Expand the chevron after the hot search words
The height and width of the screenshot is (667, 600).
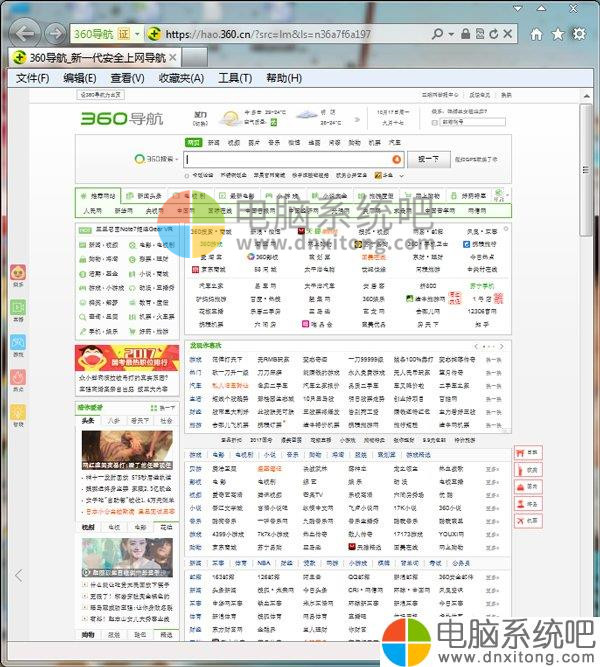pos(401,176)
